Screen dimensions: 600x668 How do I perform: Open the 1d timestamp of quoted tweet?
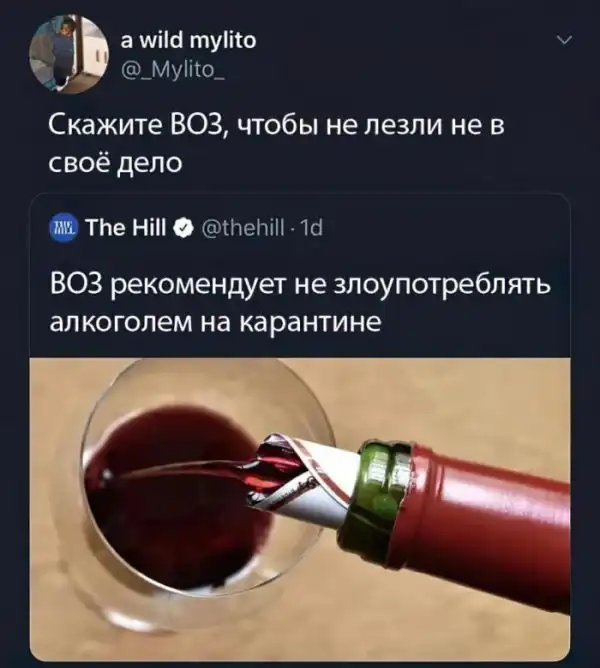312,228
